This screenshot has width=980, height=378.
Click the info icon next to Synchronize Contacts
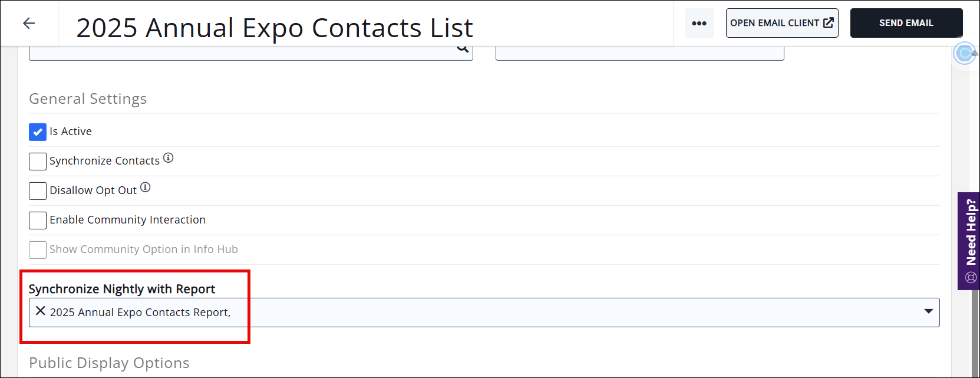tap(169, 157)
